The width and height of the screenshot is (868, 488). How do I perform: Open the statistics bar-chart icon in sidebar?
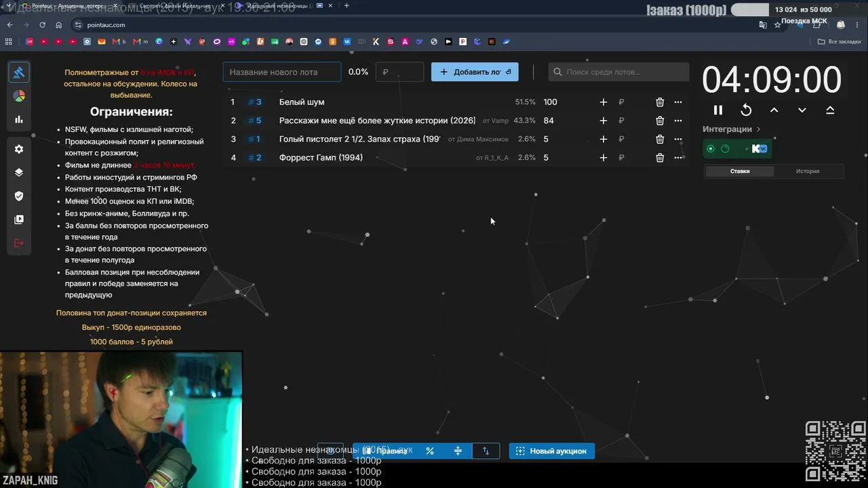(x=19, y=119)
